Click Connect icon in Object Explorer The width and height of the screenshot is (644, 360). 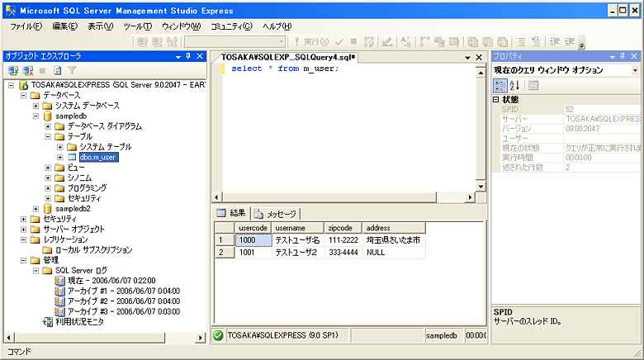(13, 70)
